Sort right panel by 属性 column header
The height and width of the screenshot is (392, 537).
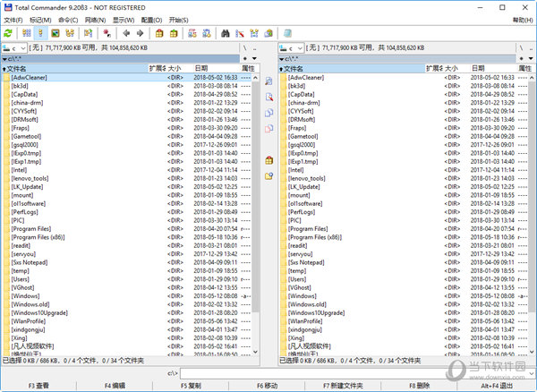[525, 69]
